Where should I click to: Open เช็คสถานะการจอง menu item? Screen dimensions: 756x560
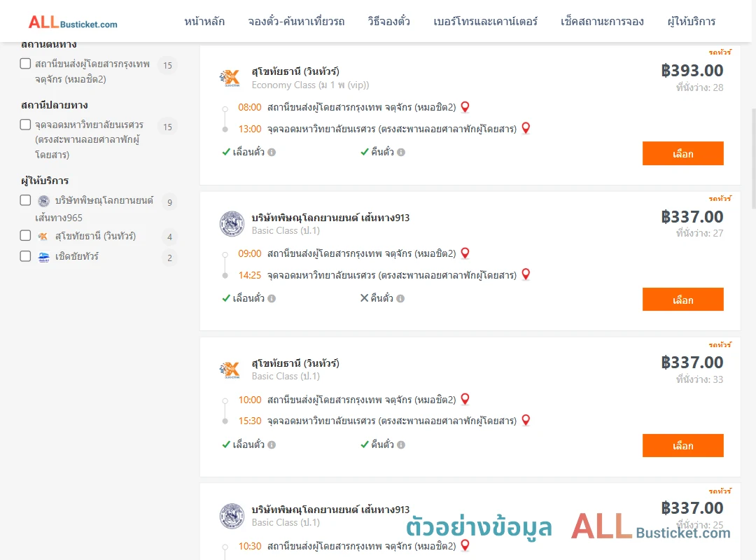[602, 22]
